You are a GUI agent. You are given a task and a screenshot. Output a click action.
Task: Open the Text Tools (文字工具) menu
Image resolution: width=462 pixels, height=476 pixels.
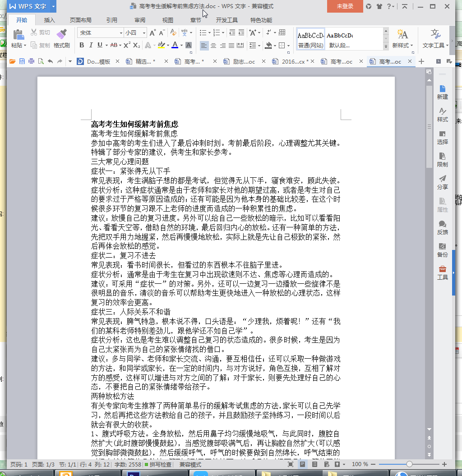[x=435, y=38]
